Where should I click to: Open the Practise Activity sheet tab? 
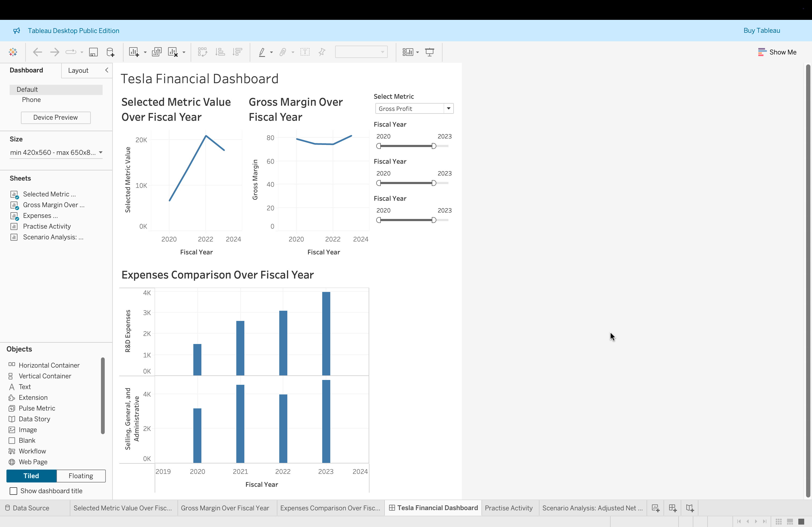pyautogui.click(x=508, y=508)
